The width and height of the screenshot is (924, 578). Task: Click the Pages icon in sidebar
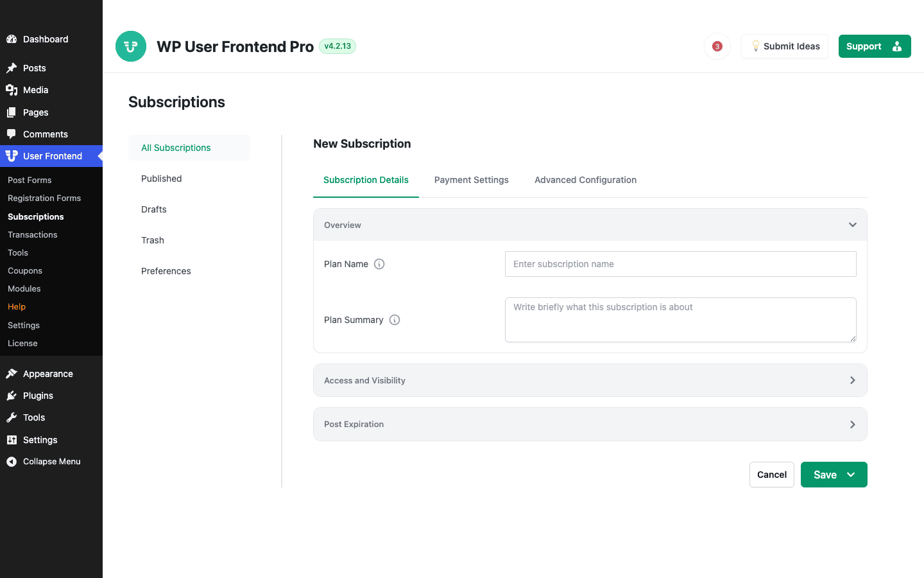pos(12,112)
